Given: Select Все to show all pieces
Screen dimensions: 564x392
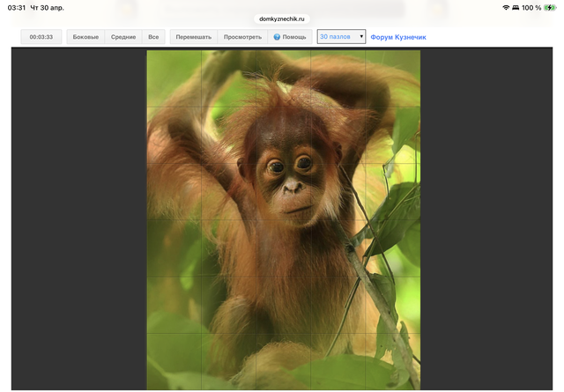Looking at the screenshot, I should [x=153, y=37].
